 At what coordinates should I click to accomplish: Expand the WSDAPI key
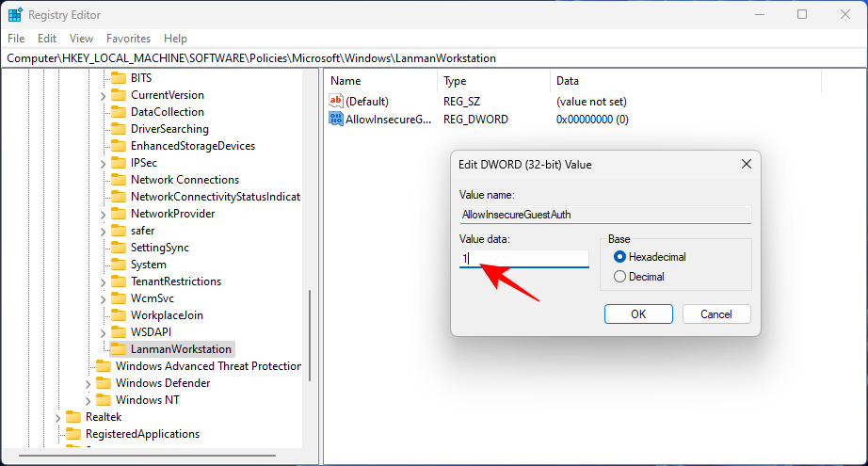pyautogui.click(x=103, y=333)
